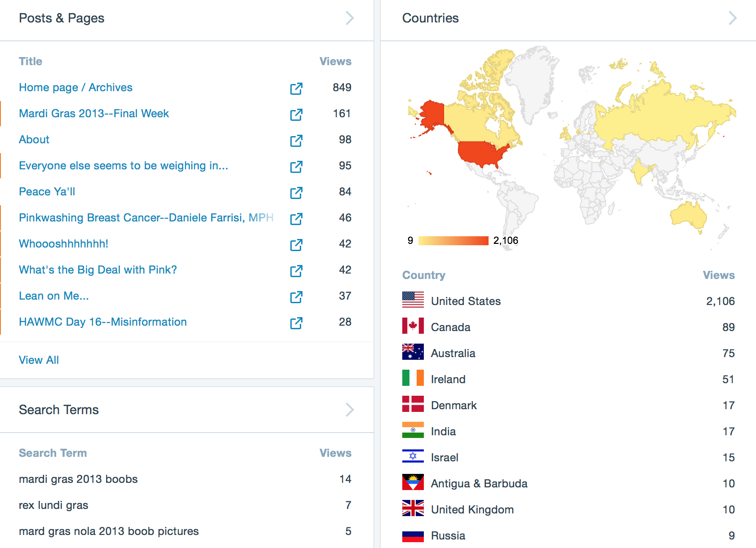Viewport: 756px width, 548px height.
Task: Expand the Posts & Pages panel chevron
Action: 350,18
